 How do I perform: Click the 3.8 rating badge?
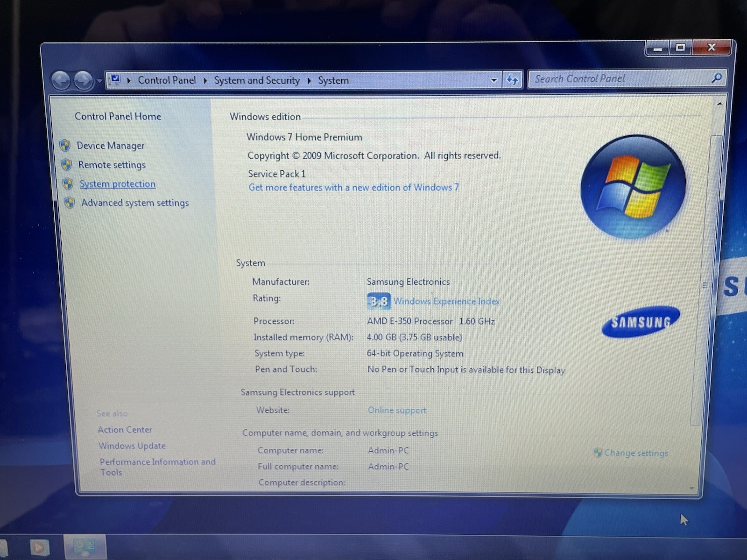pyautogui.click(x=379, y=301)
